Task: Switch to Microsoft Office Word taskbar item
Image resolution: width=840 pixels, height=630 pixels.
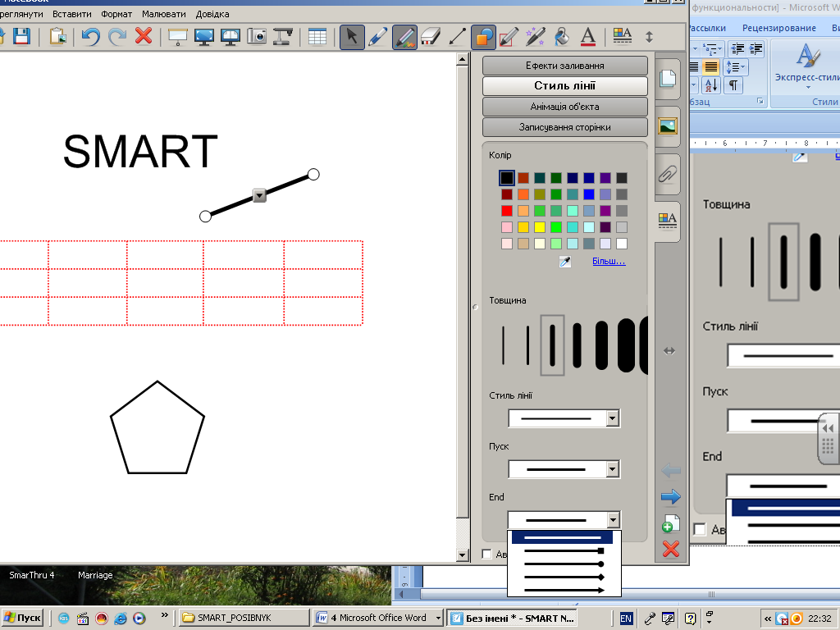Action: click(x=378, y=618)
